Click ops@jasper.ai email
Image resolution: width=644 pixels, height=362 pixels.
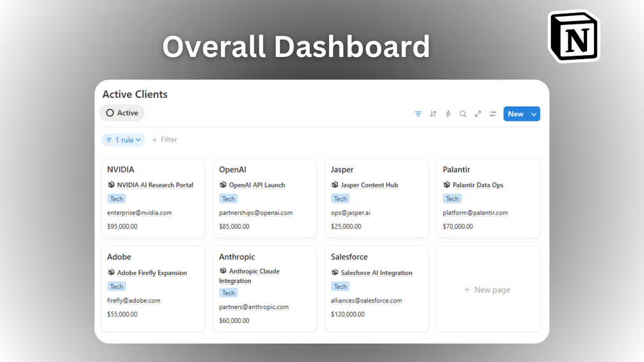click(x=351, y=213)
